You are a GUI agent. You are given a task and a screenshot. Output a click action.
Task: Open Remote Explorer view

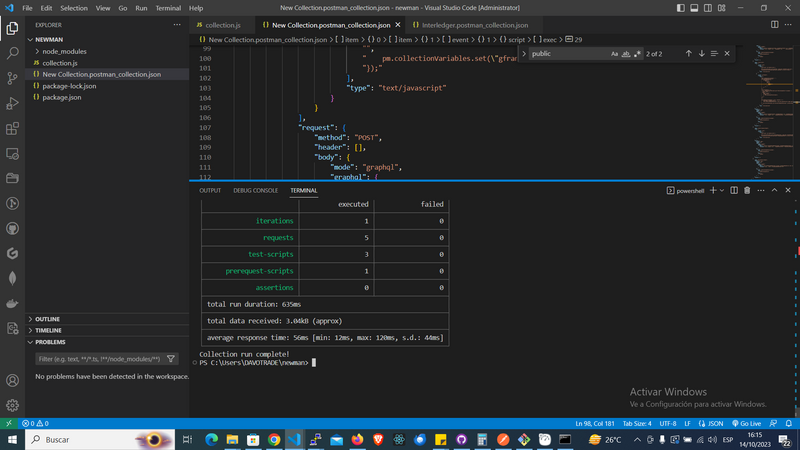[x=12, y=153]
